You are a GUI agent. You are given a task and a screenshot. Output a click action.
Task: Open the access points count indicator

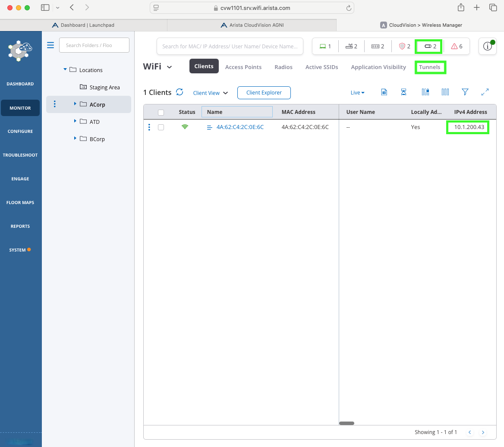click(x=351, y=46)
